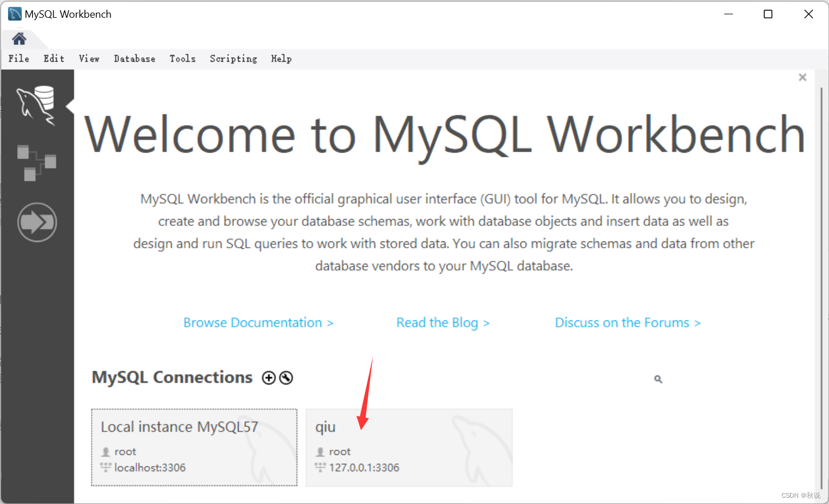Minimize the MySQL Workbench window
Image resolution: width=829 pixels, height=504 pixels.
(728, 14)
